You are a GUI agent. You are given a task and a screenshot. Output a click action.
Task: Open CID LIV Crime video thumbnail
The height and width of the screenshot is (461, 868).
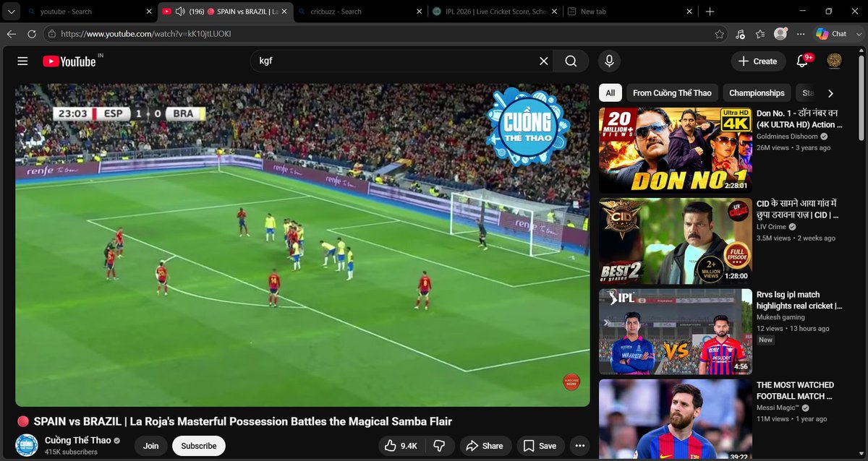(676, 241)
